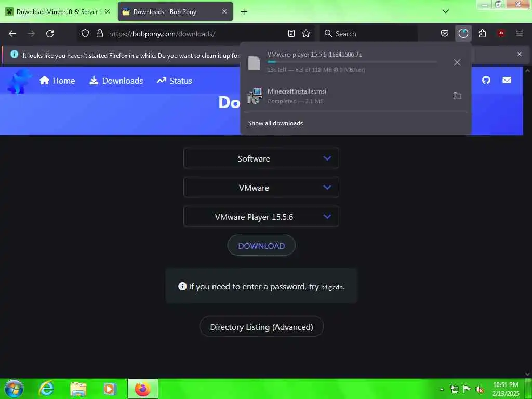Click Show all downloads
The height and width of the screenshot is (399, 532).
(x=275, y=123)
